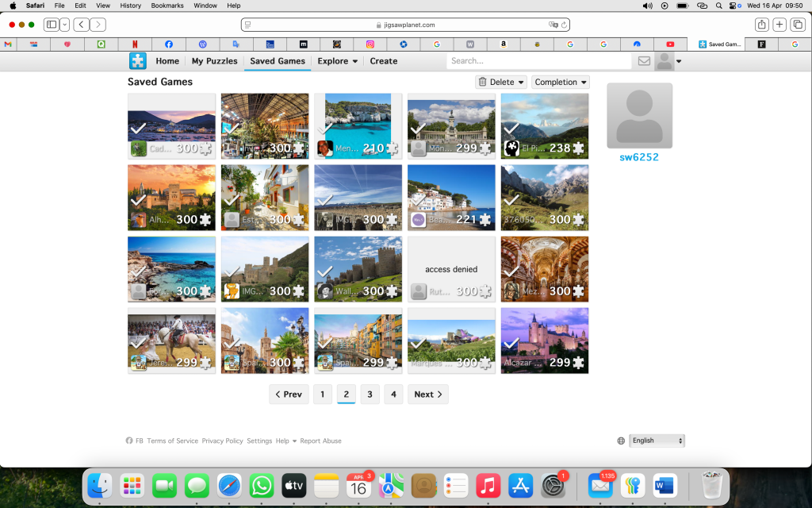
Task: Open Safari tab overview
Action: coord(798,25)
